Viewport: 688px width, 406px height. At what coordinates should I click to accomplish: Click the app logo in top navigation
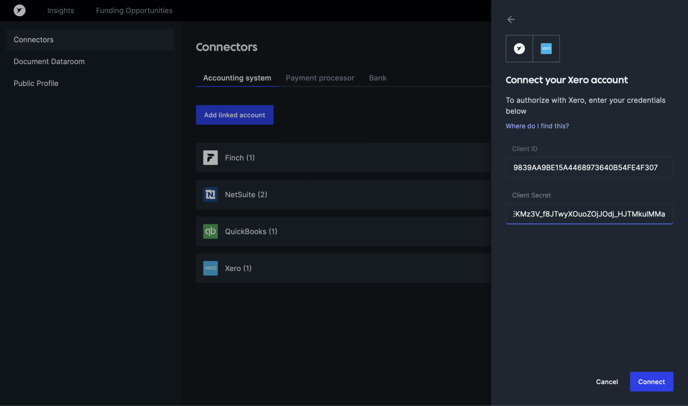click(19, 10)
